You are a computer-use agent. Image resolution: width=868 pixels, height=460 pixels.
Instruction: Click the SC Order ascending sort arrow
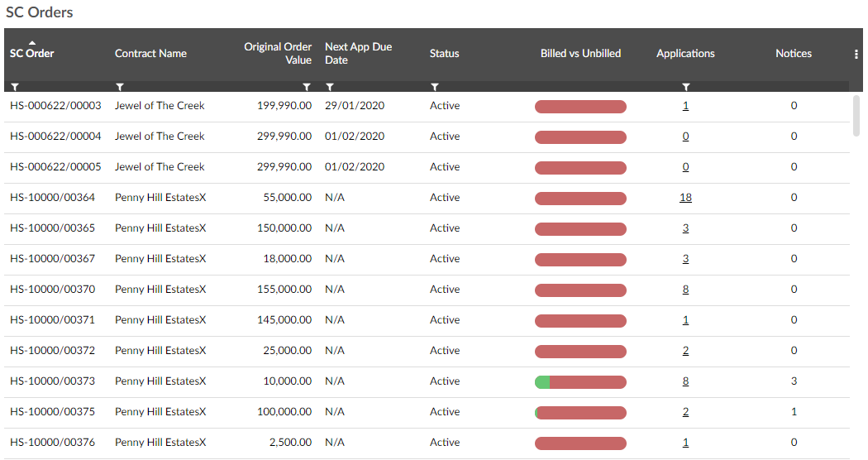pos(32,42)
